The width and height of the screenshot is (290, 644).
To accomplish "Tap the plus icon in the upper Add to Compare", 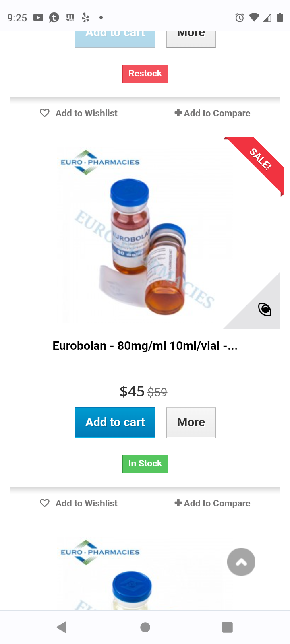I will (178, 112).
